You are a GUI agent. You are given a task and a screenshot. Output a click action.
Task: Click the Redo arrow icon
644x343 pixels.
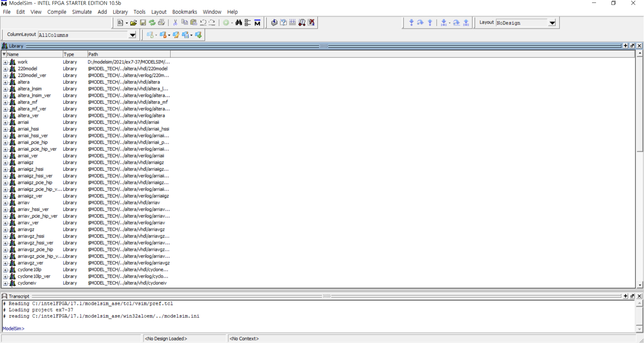212,22
